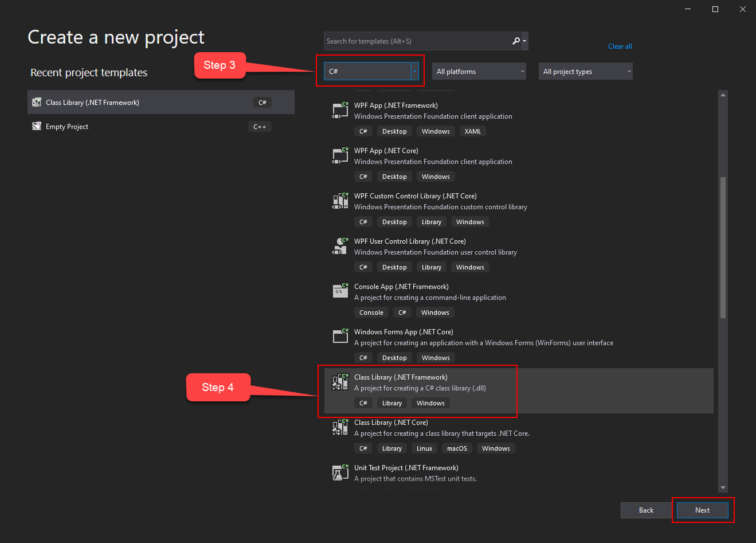Close the Create a new project window
The image size is (756, 543).
743,9
